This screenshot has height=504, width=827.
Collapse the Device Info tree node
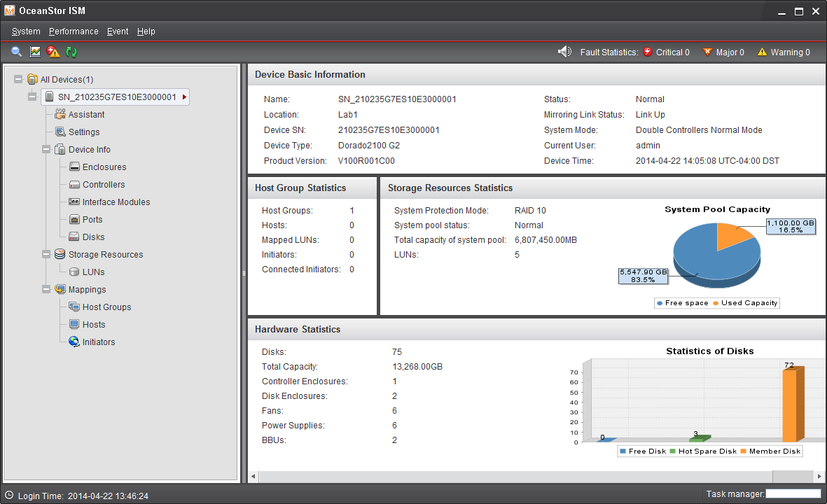tap(46, 149)
